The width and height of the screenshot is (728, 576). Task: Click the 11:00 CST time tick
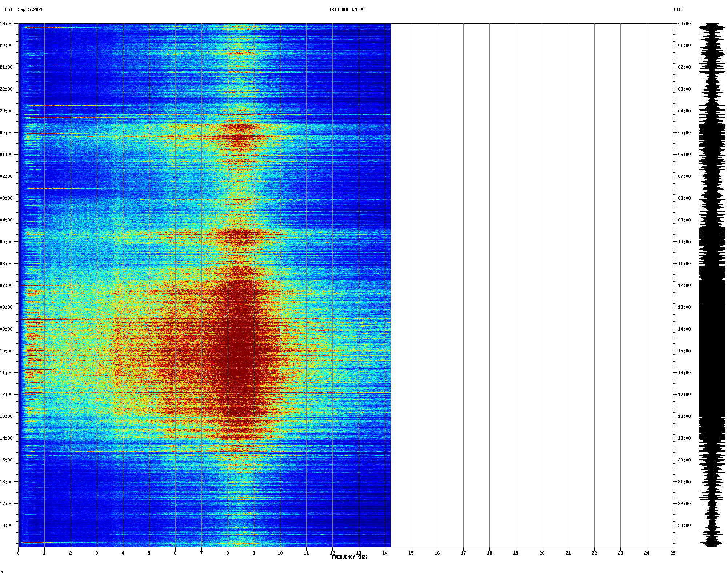[x=6, y=373]
